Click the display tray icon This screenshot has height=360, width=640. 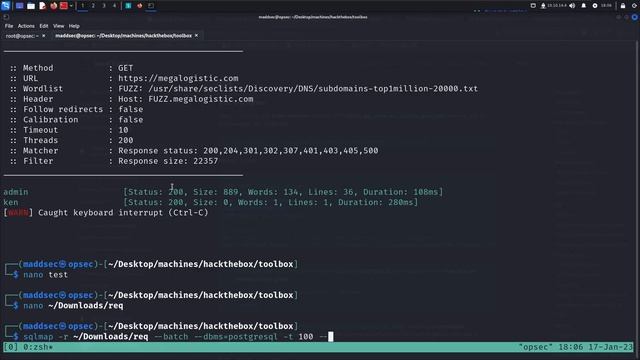pos(533,6)
